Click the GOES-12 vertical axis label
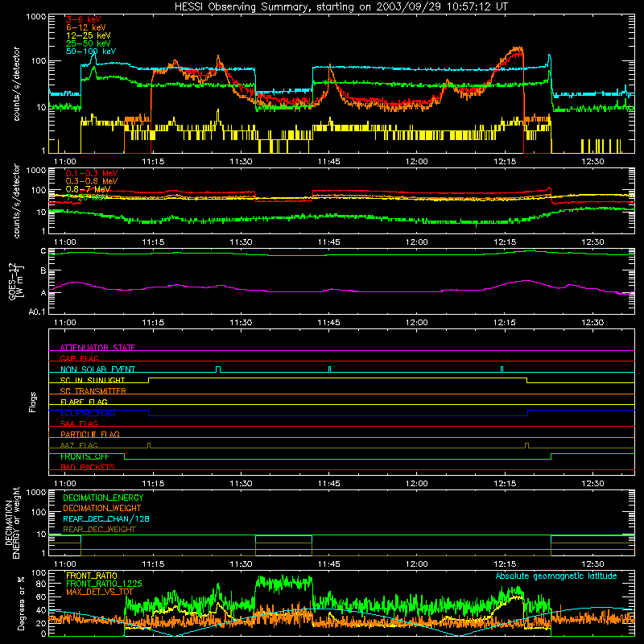Image resolution: width=644 pixels, height=644 pixels. (x=16, y=281)
